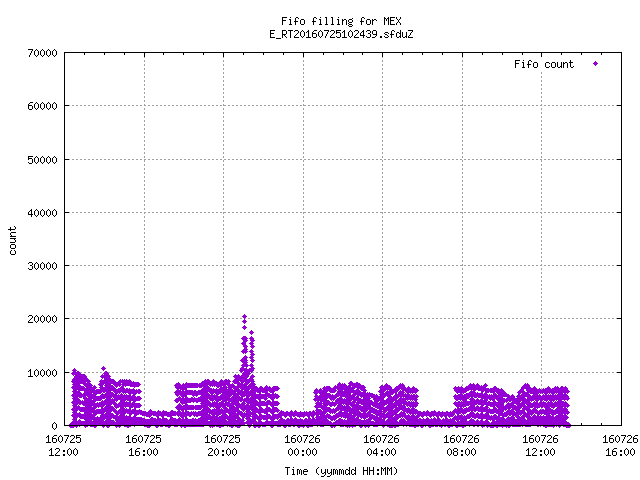Viewport: 640px width, 480px height.
Task: Click the '160726 08:00' x-axis label
Action: [462, 446]
